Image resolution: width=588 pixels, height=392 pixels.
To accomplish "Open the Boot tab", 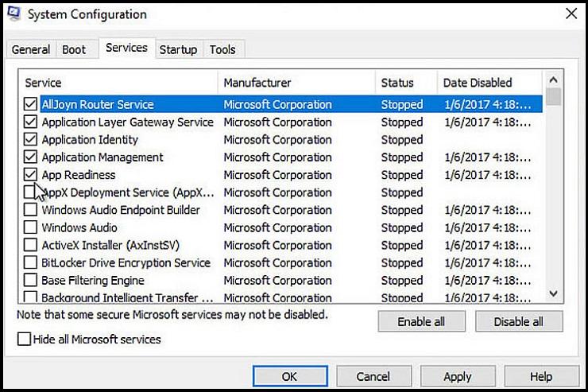I will [74, 49].
